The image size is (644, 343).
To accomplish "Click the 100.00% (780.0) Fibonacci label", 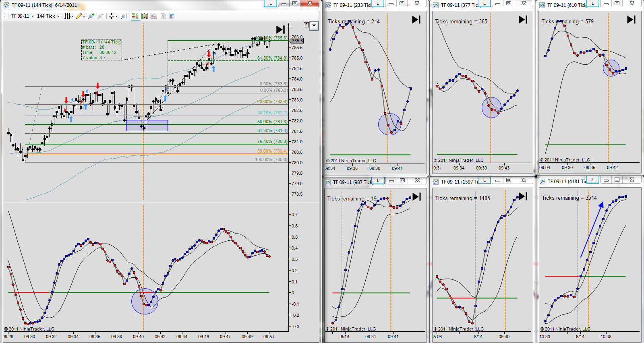I will (x=271, y=160).
